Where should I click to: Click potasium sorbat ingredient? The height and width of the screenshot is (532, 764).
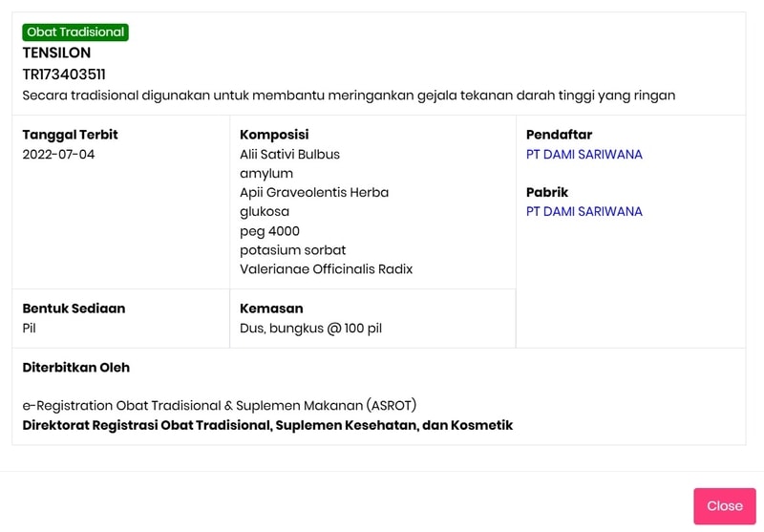[292, 250]
